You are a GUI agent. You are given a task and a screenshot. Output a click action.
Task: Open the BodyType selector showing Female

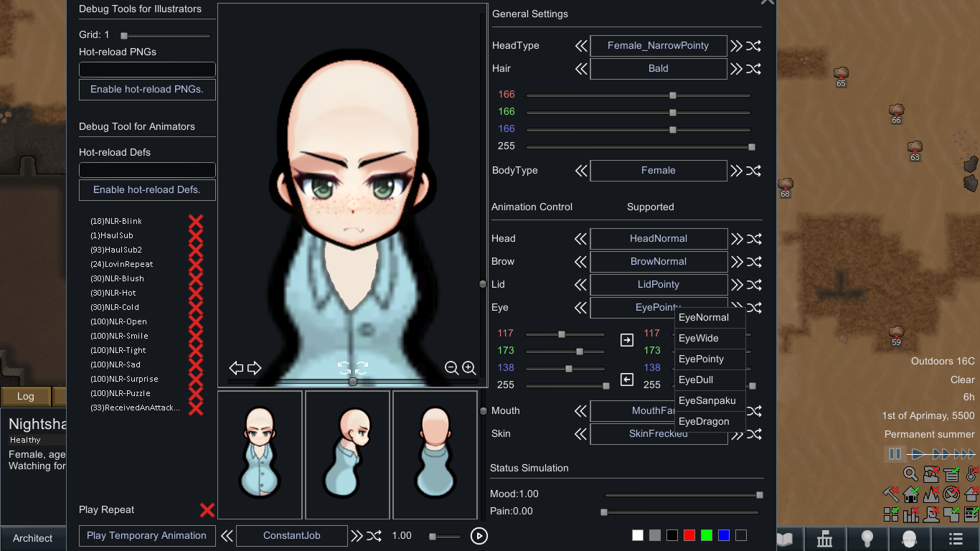click(x=659, y=171)
